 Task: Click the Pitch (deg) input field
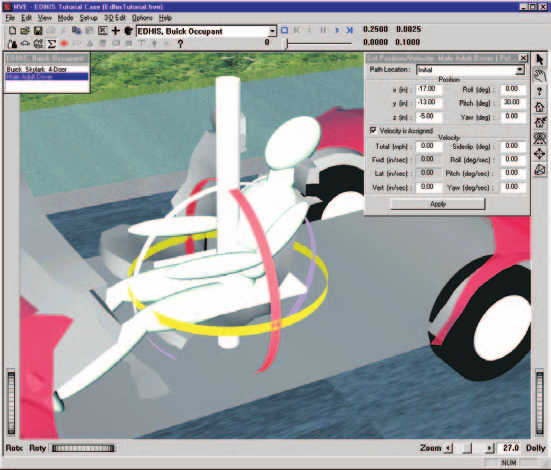(x=513, y=103)
